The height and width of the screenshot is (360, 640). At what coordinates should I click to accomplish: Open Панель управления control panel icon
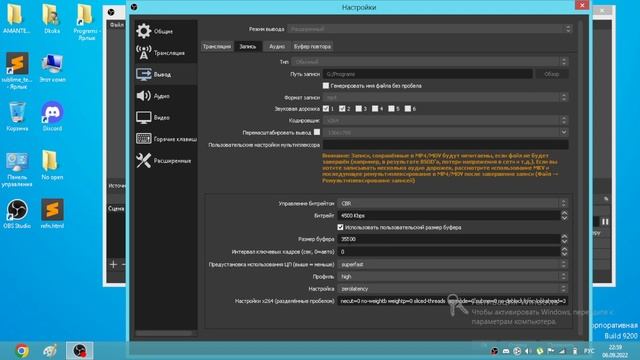pos(17,170)
